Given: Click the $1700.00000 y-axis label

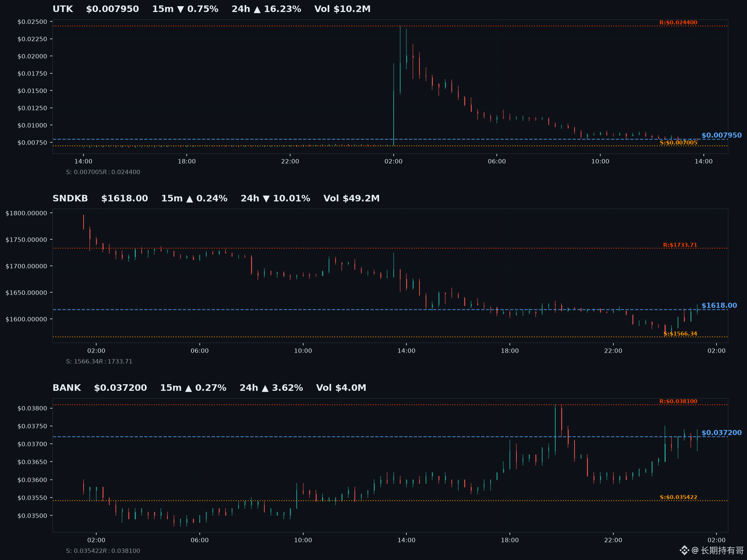Looking at the screenshot, I should point(27,266).
